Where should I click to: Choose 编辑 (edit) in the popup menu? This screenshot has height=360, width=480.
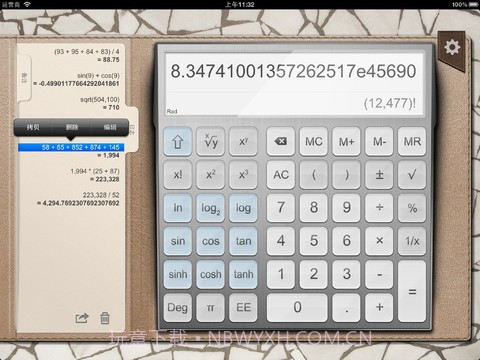click(109, 127)
